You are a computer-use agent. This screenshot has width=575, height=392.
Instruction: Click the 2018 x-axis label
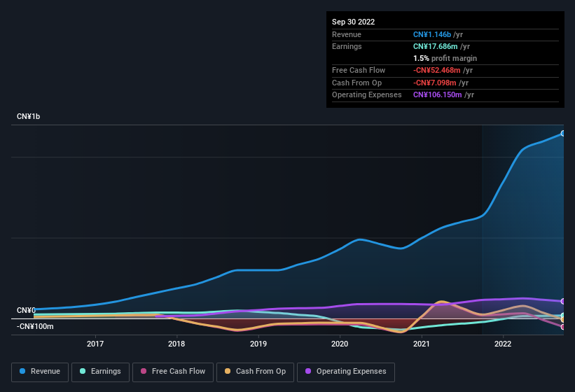[176, 344]
